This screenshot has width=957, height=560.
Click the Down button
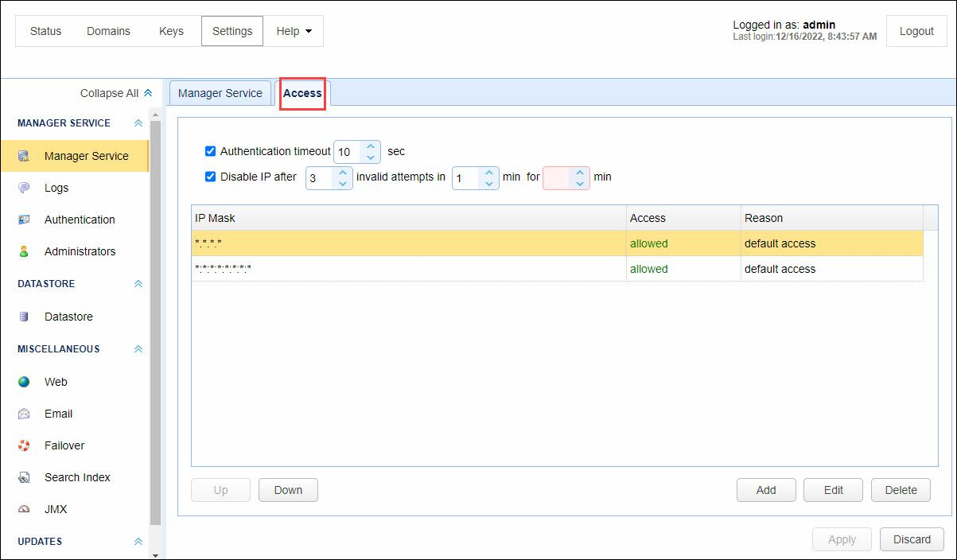pos(288,490)
